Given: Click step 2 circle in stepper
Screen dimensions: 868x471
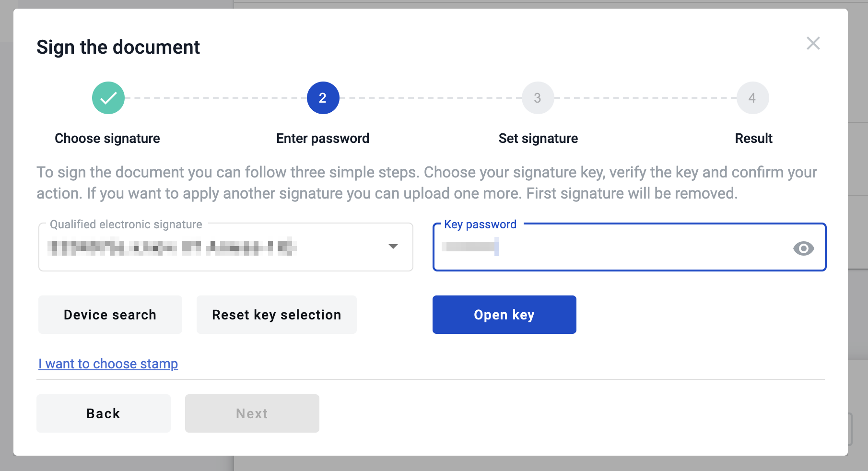Looking at the screenshot, I should (323, 98).
